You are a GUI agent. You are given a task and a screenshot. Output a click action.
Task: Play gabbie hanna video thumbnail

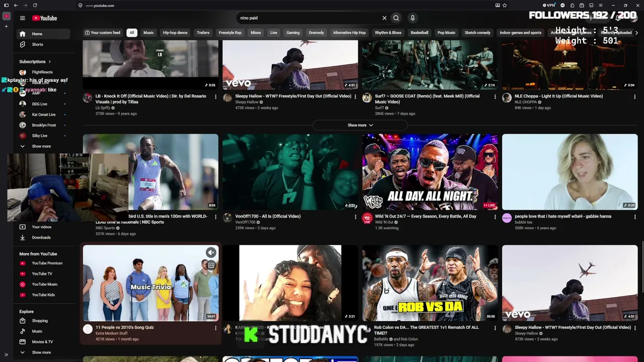click(x=570, y=172)
